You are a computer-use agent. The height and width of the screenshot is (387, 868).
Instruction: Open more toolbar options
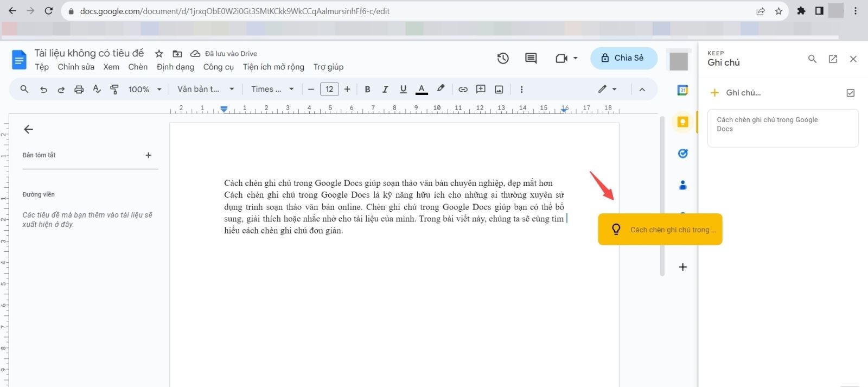tap(521, 90)
